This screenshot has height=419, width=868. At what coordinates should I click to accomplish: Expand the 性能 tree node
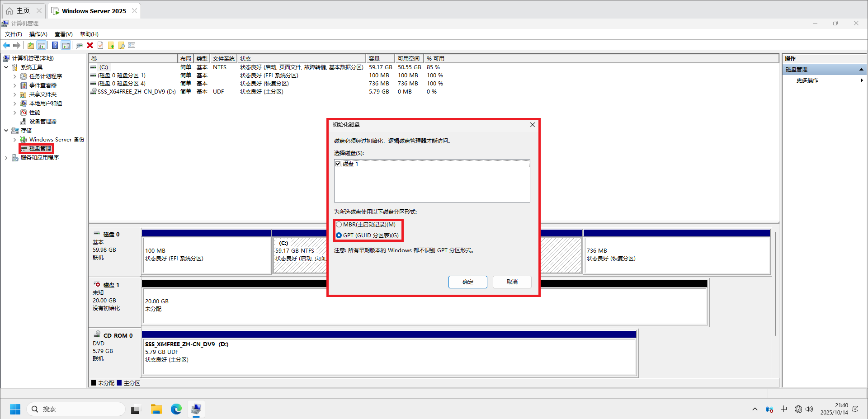coord(14,113)
